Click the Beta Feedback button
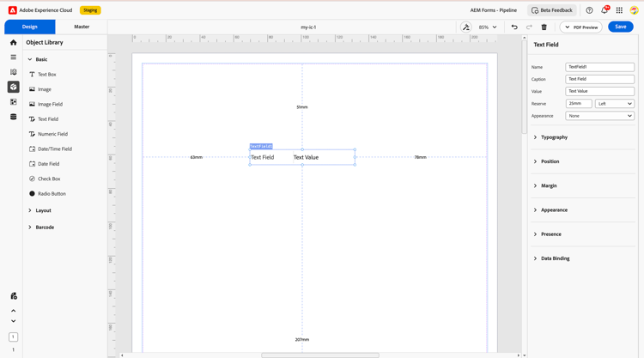 (551, 10)
